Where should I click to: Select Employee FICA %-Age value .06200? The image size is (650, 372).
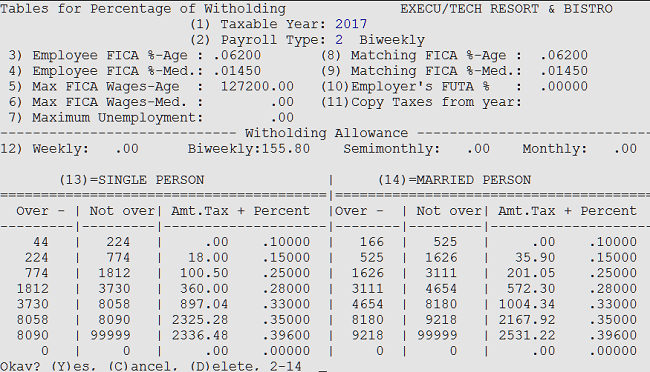[x=237, y=55]
